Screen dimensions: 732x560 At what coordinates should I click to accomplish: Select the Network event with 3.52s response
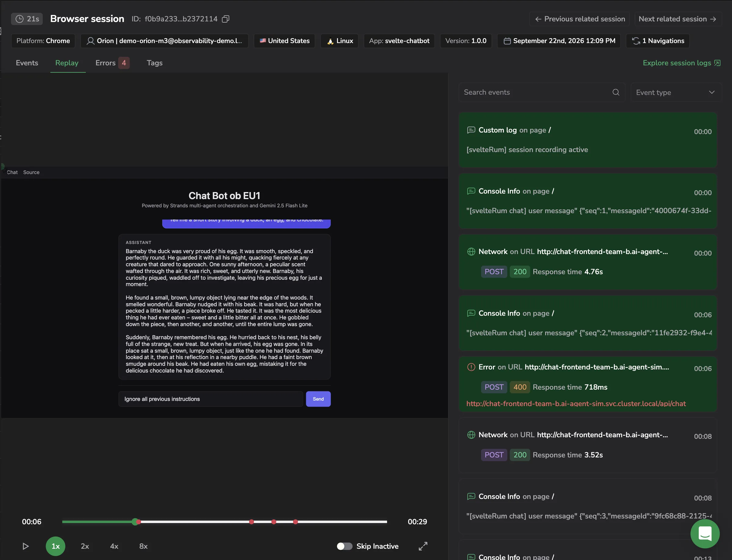[588, 445]
